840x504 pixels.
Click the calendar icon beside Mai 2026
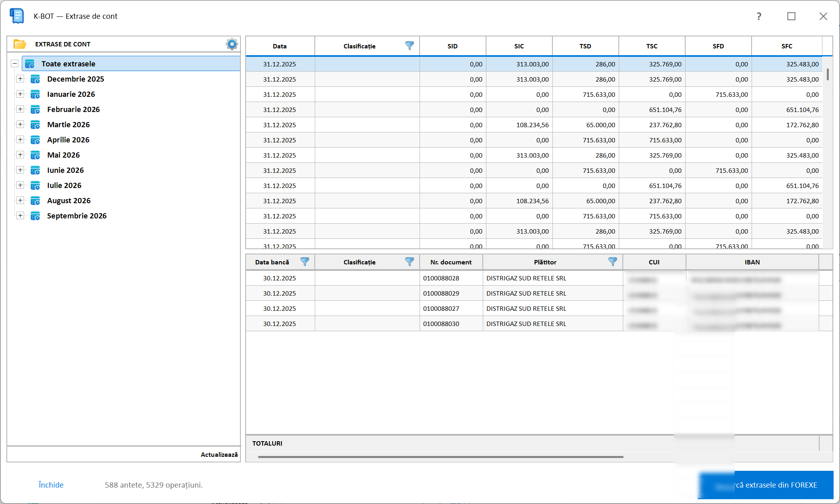(36, 155)
